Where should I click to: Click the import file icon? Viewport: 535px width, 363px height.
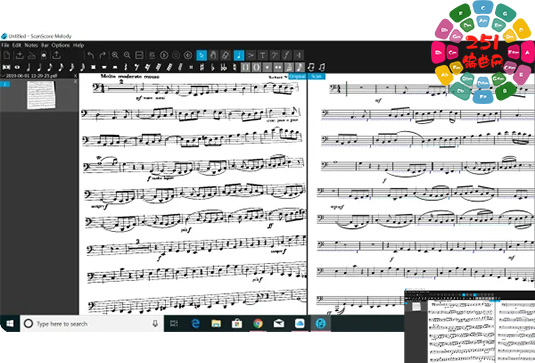coord(19,55)
